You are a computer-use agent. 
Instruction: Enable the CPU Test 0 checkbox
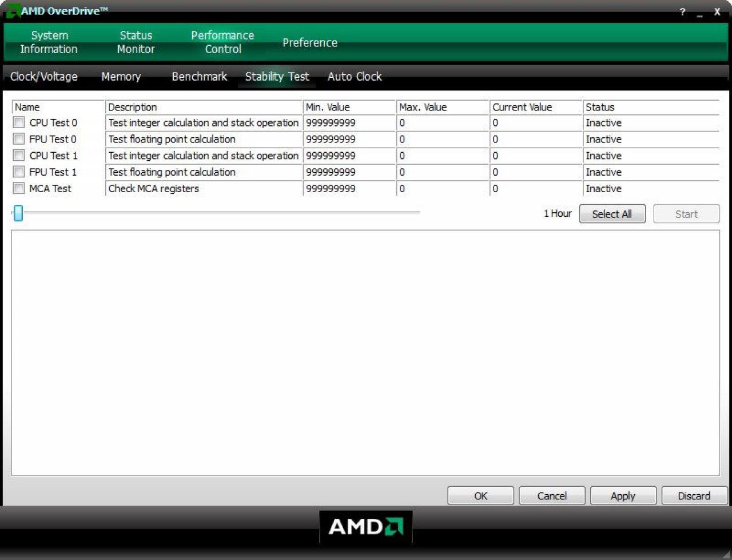19,122
